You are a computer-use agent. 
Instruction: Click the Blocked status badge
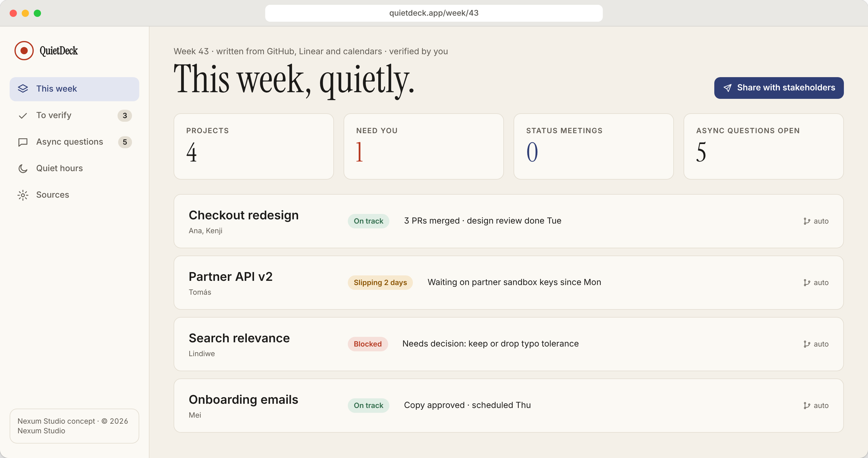point(368,344)
